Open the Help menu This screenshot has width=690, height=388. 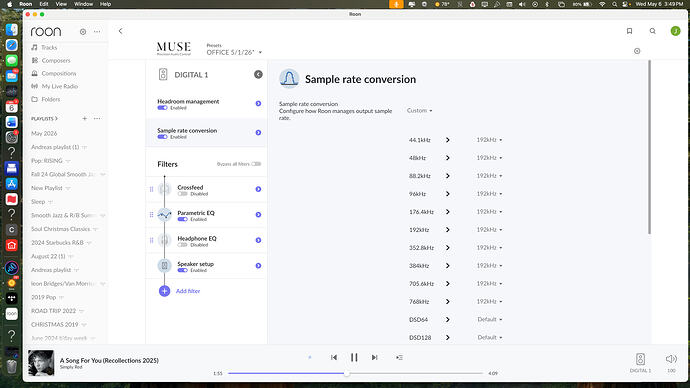(105, 4)
